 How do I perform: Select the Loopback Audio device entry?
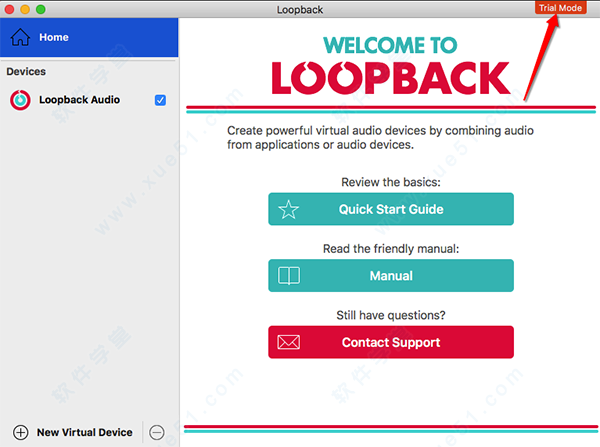coord(89,100)
